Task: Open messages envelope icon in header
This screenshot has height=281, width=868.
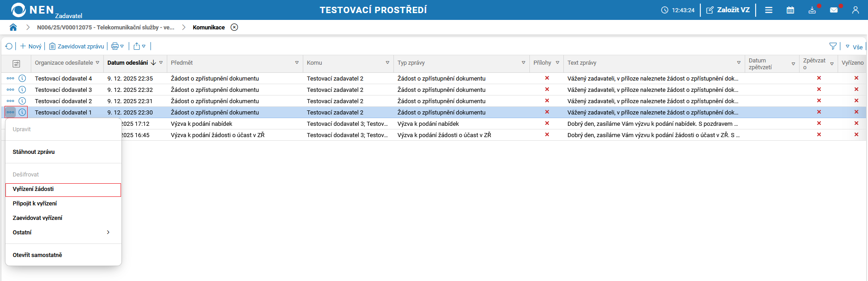Action: coord(834,10)
